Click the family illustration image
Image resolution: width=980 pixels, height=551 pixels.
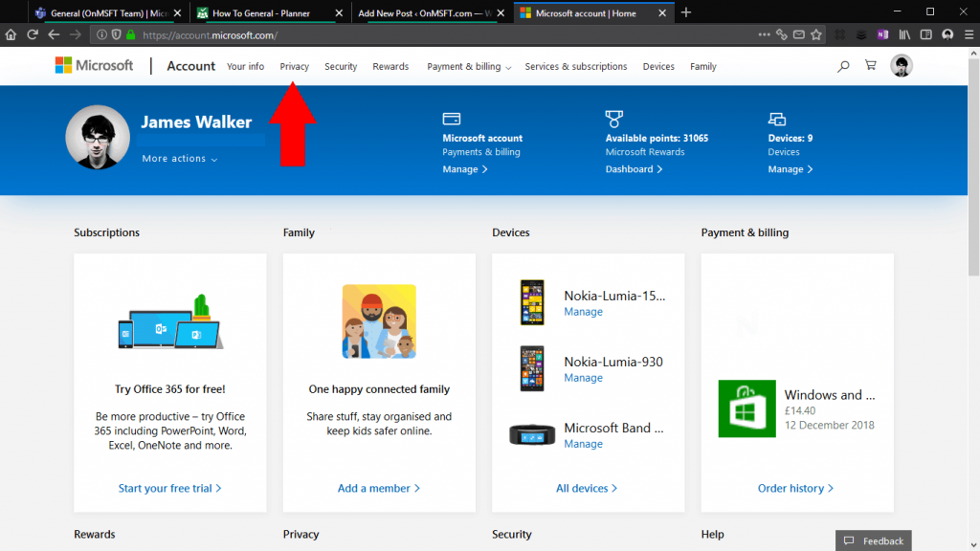click(379, 321)
